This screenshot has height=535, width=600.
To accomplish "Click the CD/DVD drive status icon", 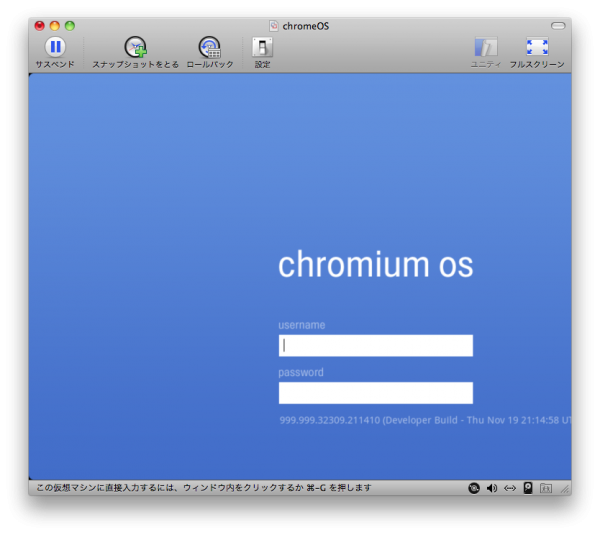I will (474, 488).
